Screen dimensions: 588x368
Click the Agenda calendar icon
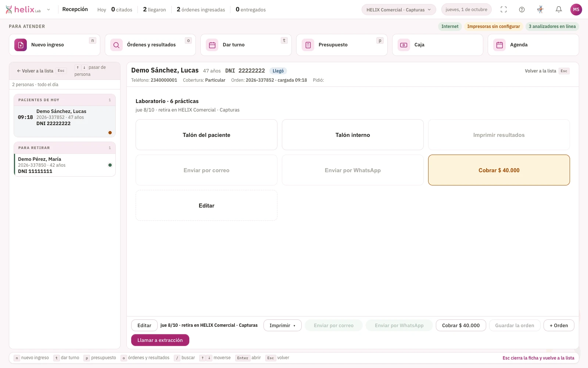499,45
